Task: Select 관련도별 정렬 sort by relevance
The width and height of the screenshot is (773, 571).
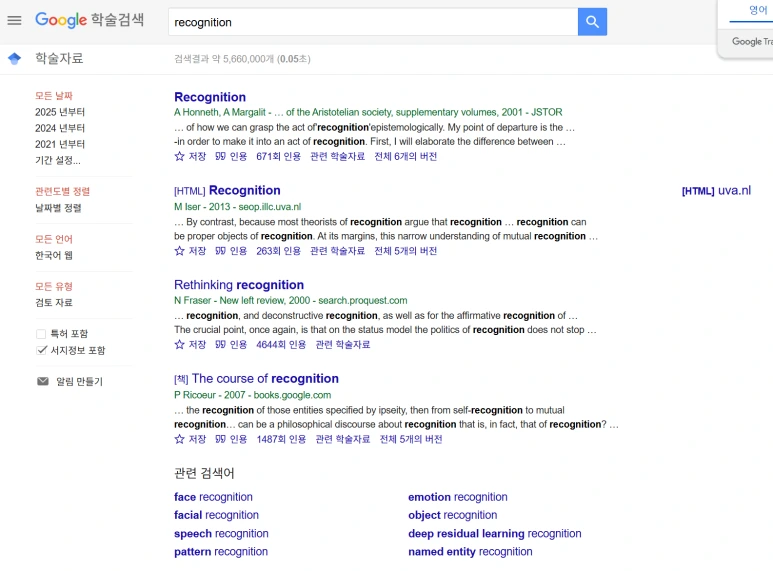Action: tap(63, 191)
